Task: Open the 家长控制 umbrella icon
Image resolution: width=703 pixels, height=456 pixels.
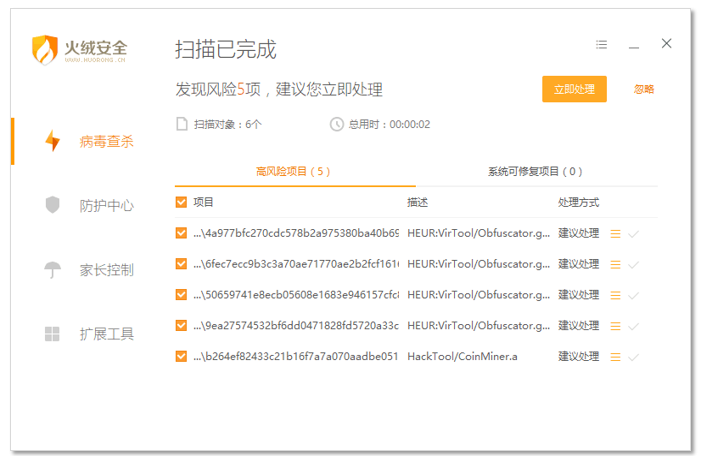Action: click(53, 270)
